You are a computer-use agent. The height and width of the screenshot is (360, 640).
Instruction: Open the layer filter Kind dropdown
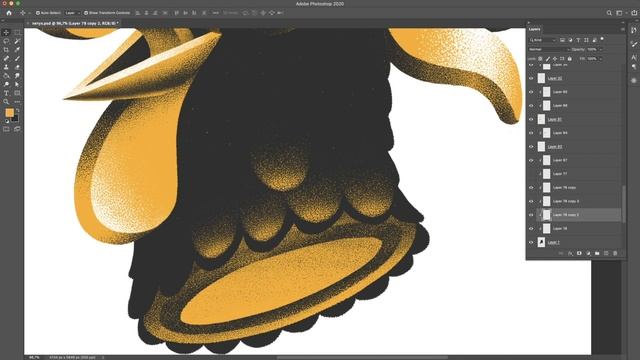click(542, 40)
